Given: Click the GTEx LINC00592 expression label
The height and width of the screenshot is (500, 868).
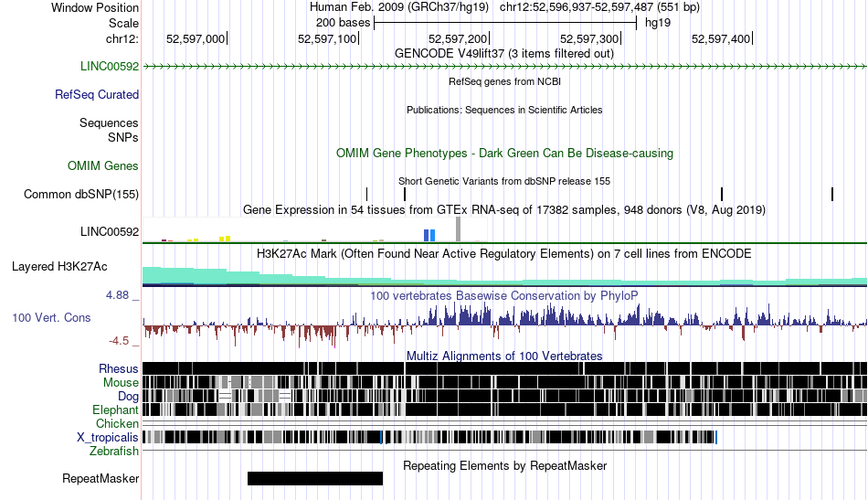Looking at the screenshot, I should (110, 232).
